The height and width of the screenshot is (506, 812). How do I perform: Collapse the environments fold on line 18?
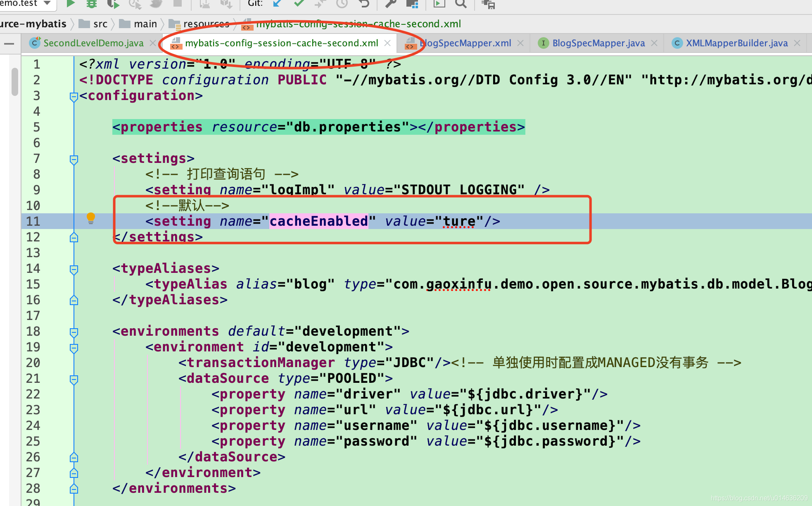[74, 332]
